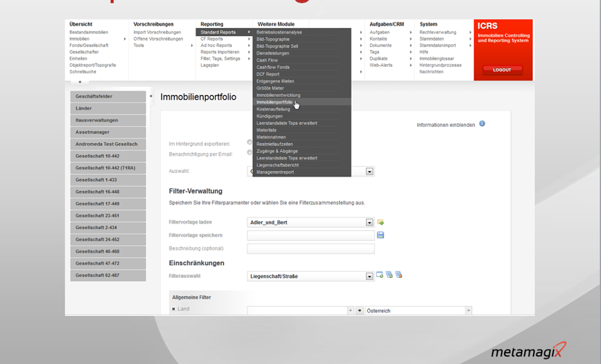This screenshot has width=601, height=364.
Task: Select the Cash Flow report
Action: pyautogui.click(x=267, y=60)
